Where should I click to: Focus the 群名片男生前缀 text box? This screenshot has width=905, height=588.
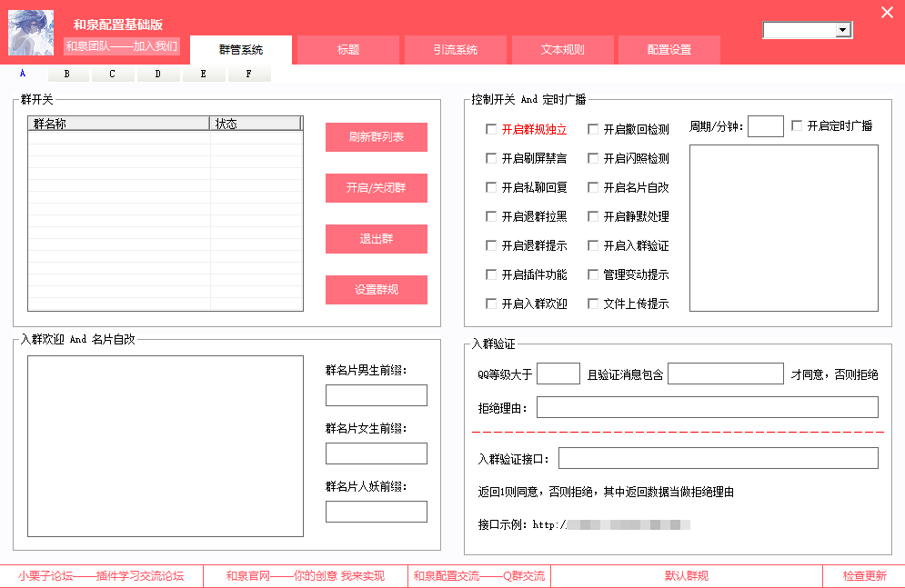tap(376, 395)
